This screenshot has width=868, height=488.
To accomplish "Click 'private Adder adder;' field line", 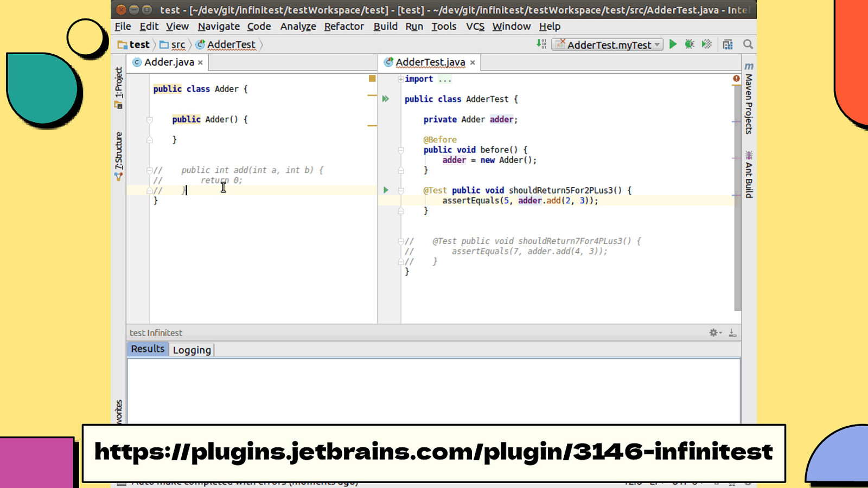I will (x=470, y=120).
